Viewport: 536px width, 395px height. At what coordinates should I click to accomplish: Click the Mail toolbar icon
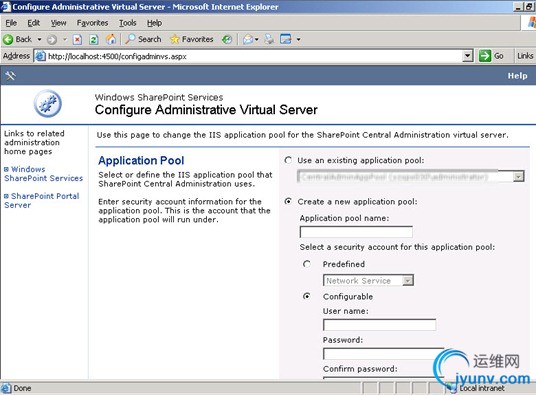tap(248, 40)
